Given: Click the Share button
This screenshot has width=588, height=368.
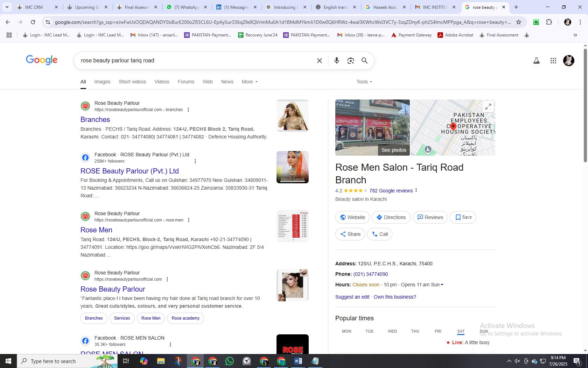Looking at the screenshot, I should click(350, 234).
